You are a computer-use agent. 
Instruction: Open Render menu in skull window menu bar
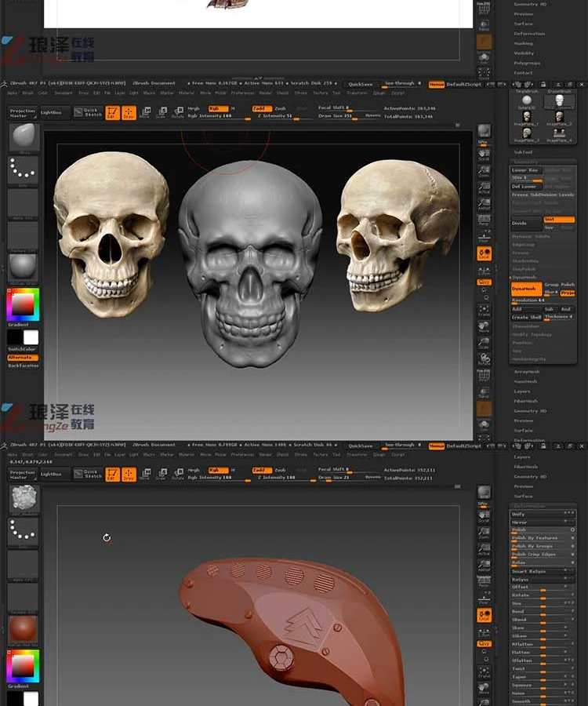click(x=266, y=93)
